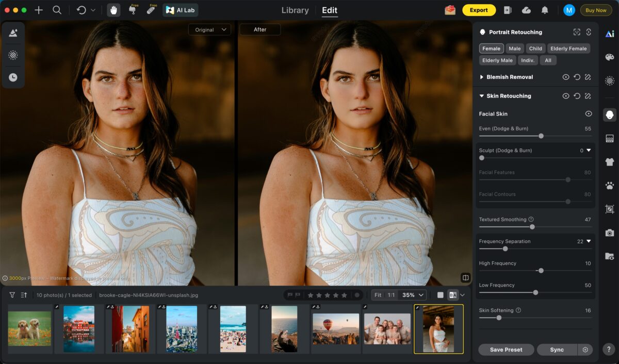Open AI Lab
Image resolution: width=619 pixels, height=364 pixels.
pyautogui.click(x=180, y=10)
